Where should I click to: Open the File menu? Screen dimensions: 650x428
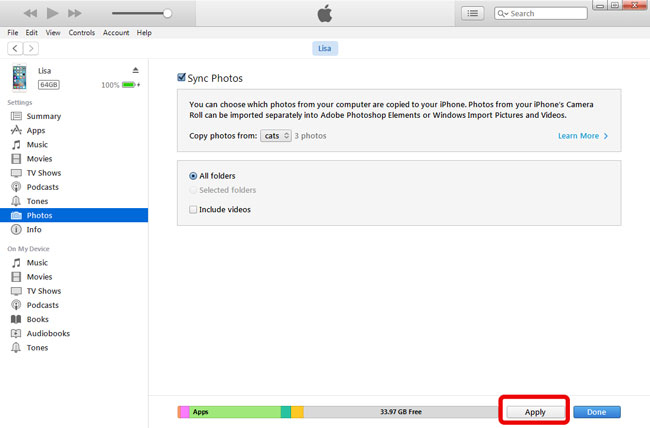12,32
